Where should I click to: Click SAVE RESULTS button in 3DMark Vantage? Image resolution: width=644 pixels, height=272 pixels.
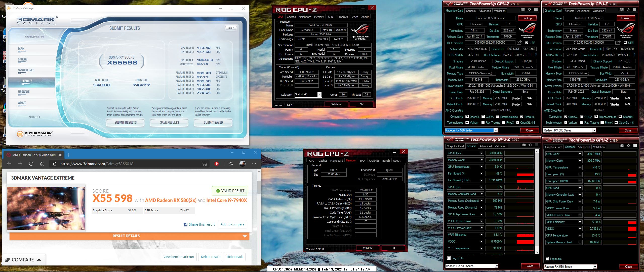click(170, 123)
